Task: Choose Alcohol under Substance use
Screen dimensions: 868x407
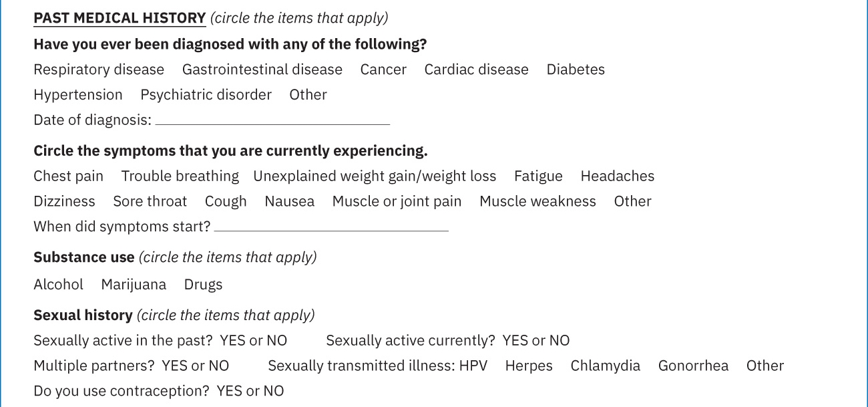Action: 59,285
